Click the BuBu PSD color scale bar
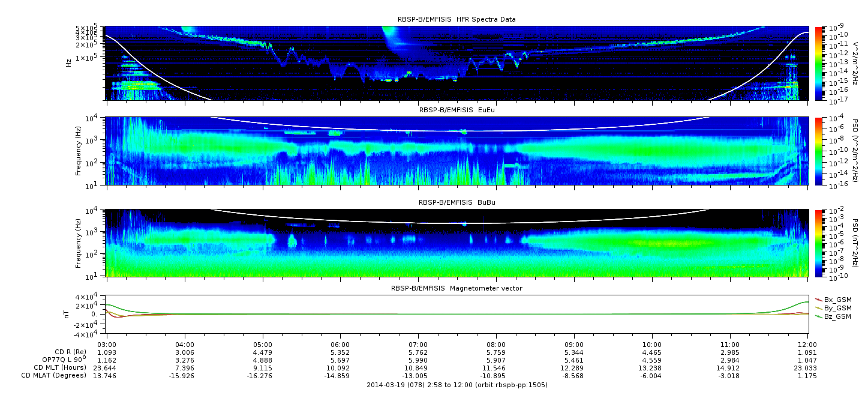 818,243
